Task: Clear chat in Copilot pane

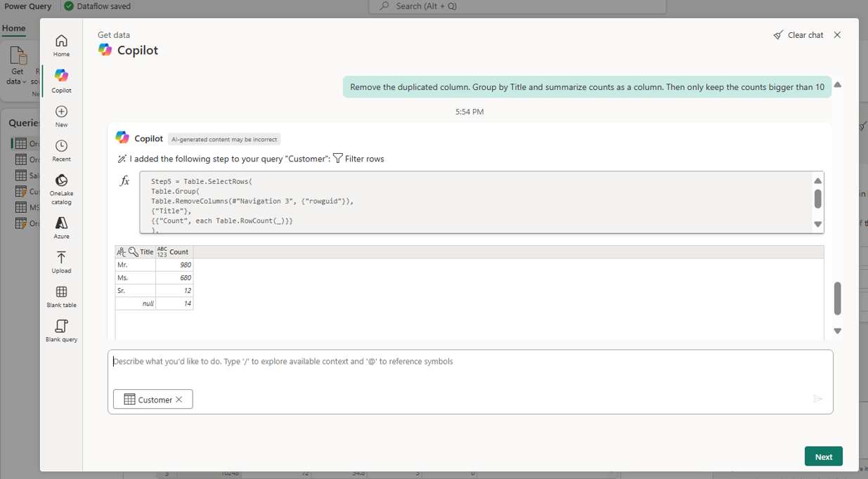Action: [x=798, y=35]
